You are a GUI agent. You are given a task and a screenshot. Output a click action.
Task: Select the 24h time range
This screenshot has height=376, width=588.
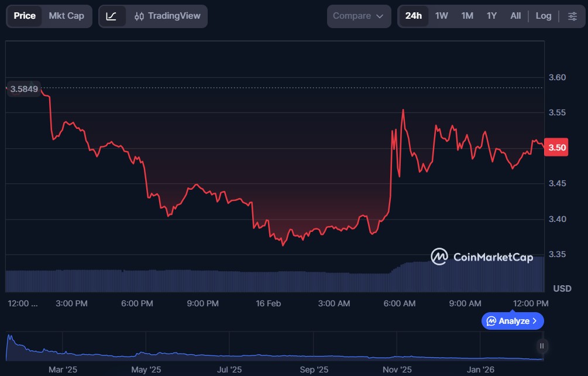point(413,16)
